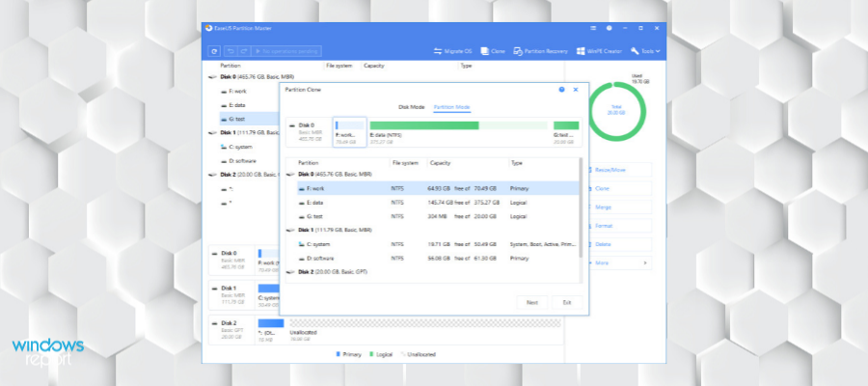Click the Next button
The width and height of the screenshot is (868, 386).
pyautogui.click(x=532, y=303)
